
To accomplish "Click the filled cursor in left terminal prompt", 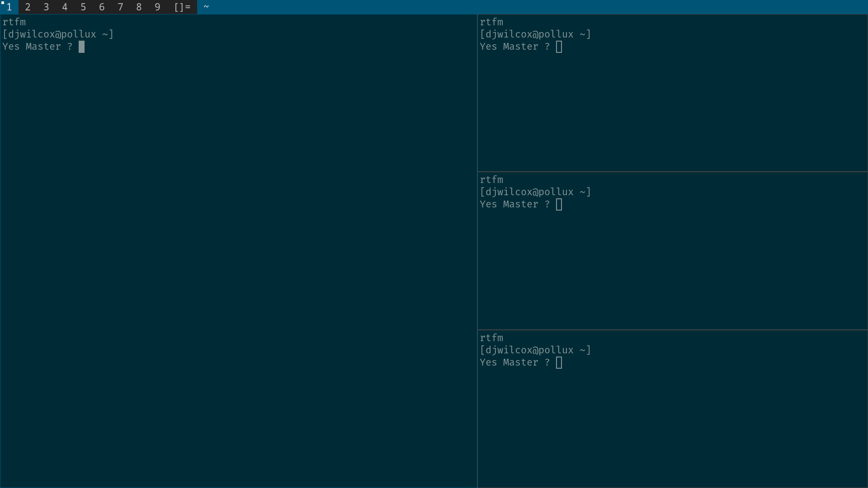I will click(x=81, y=47).
